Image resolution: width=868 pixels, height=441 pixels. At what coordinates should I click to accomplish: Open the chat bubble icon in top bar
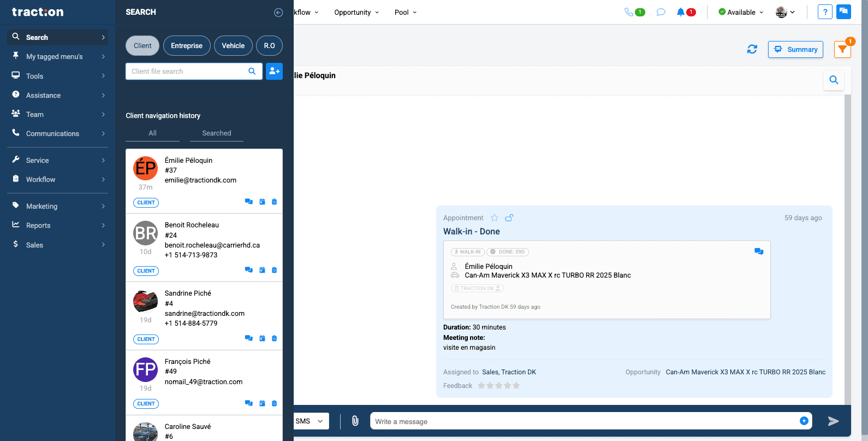point(661,12)
